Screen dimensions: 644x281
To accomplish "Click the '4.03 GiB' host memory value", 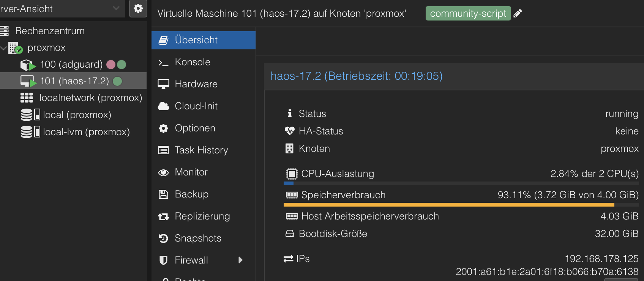I will pyautogui.click(x=619, y=216).
